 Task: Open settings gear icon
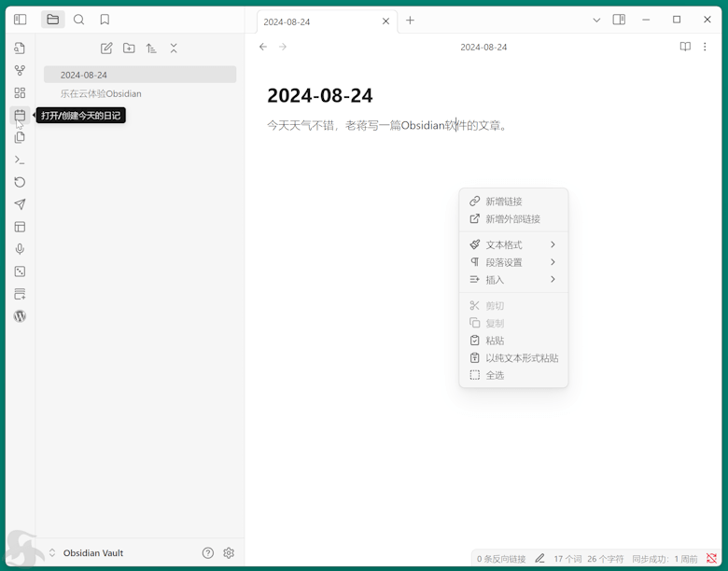pyautogui.click(x=229, y=553)
